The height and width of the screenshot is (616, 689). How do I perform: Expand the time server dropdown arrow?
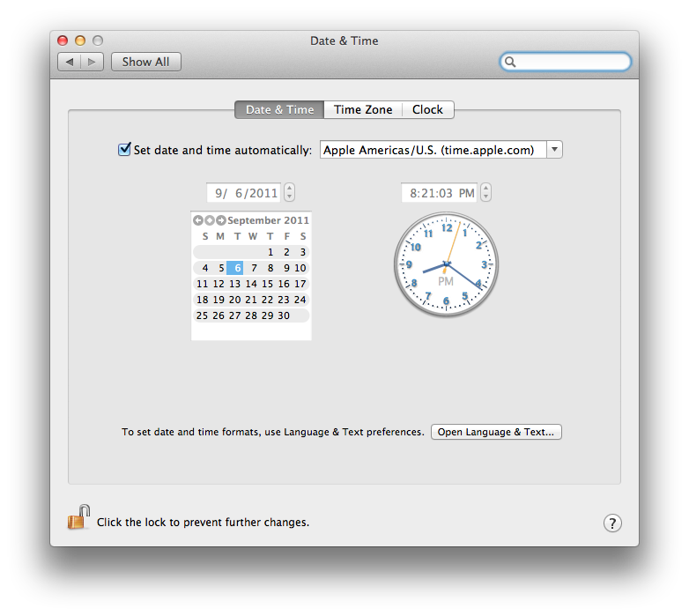point(554,150)
